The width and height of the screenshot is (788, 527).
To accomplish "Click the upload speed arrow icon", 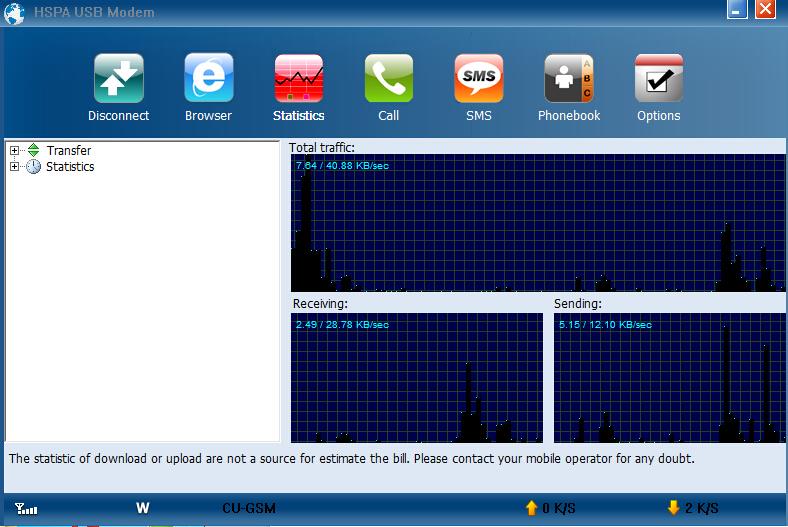I will 531,508.
